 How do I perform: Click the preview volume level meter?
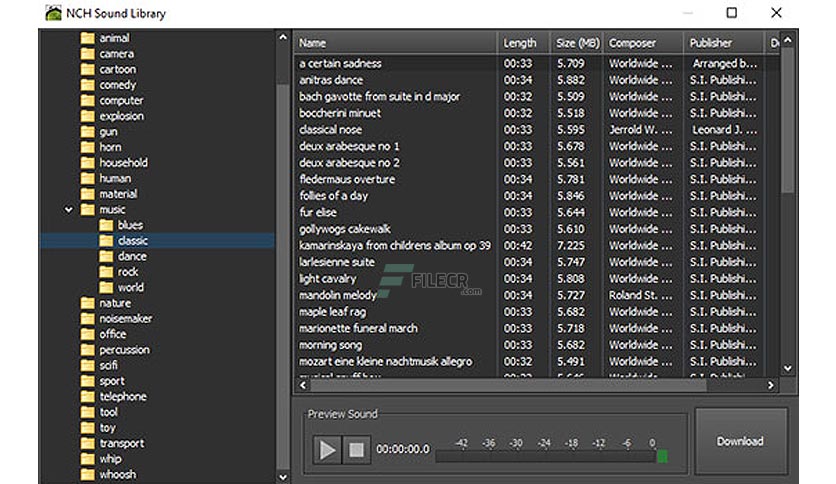[552, 457]
